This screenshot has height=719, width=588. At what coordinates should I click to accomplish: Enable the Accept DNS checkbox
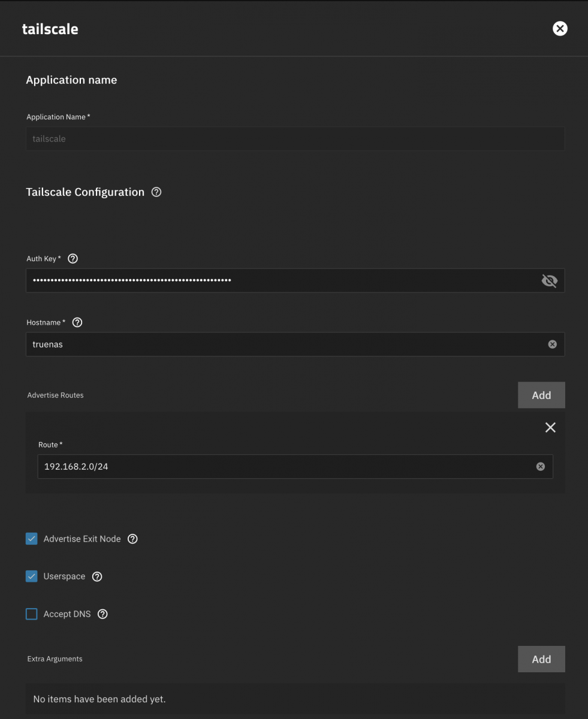(x=32, y=614)
